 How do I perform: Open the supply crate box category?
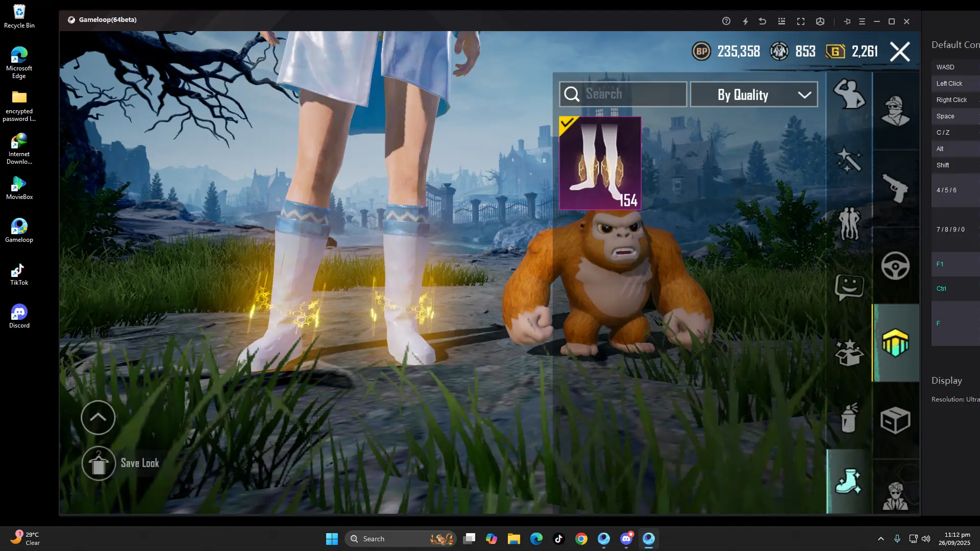pyautogui.click(x=895, y=420)
